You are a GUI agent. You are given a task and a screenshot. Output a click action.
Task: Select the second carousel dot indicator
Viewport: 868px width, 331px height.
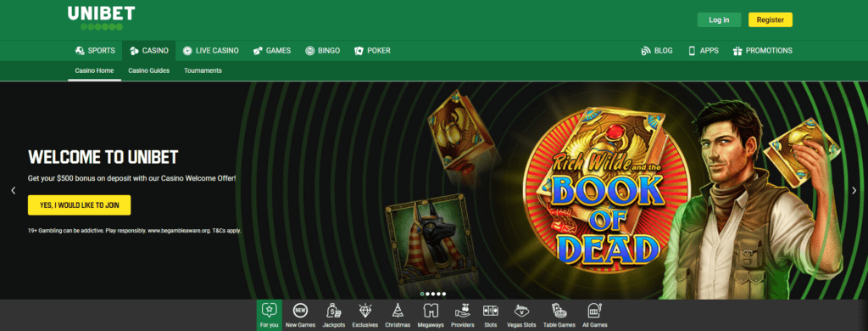tap(427, 294)
